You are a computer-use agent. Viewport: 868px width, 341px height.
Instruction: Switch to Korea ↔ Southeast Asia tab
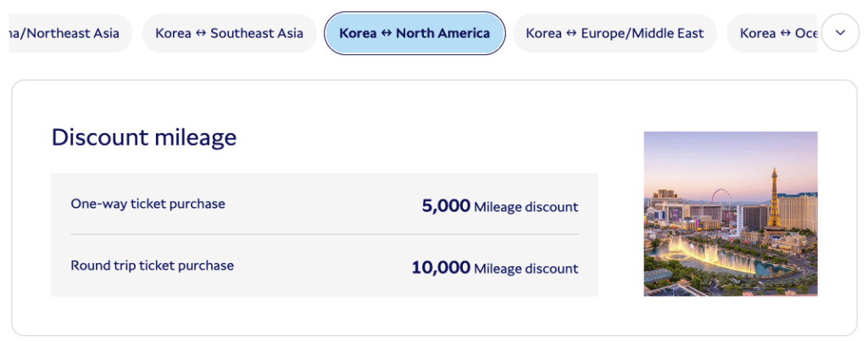[x=229, y=34]
